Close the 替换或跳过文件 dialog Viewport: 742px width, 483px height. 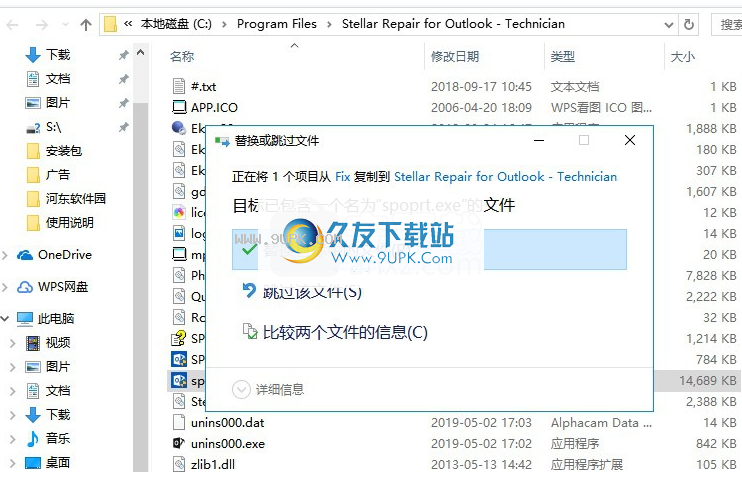click(x=630, y=141)
